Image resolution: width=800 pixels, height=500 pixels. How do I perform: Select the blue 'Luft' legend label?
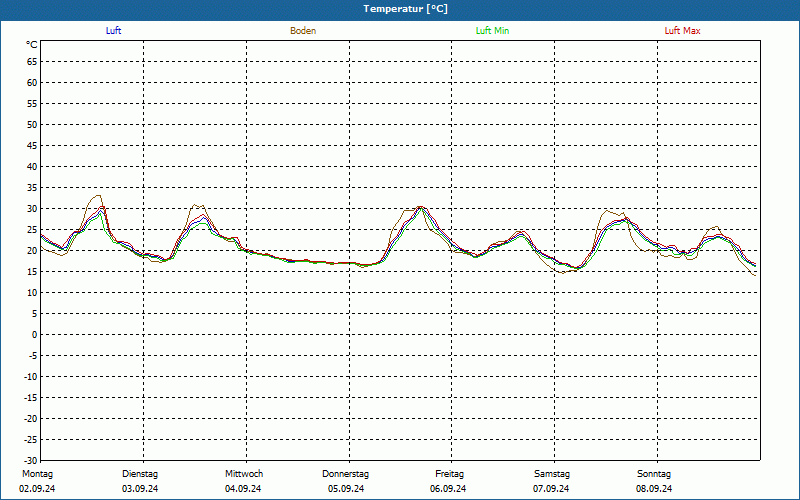coord(113,31)
